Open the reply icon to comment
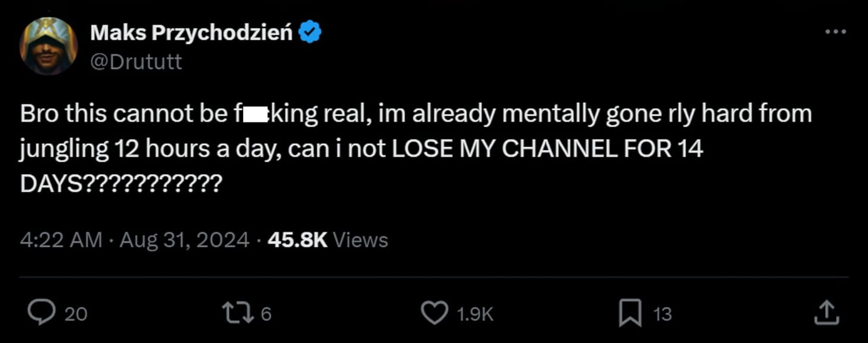Screen dimensions: 868x343 point(40,312)
